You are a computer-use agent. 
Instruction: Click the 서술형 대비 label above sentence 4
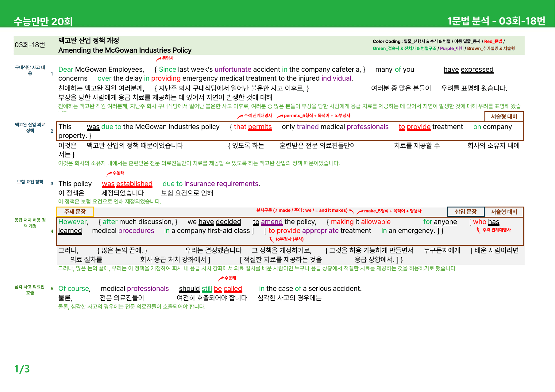(504, 211)
